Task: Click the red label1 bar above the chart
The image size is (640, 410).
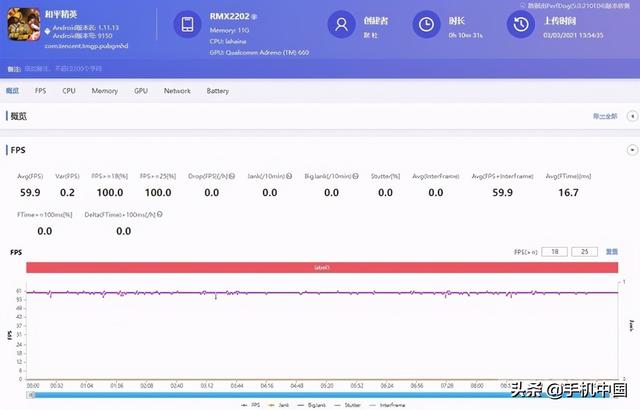Action: [x=322, y=268]
